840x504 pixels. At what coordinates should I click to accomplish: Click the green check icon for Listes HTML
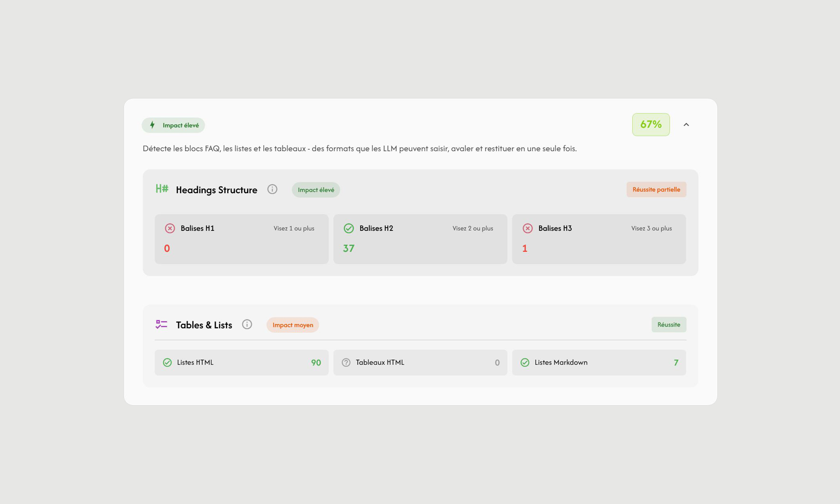(167, 363)
